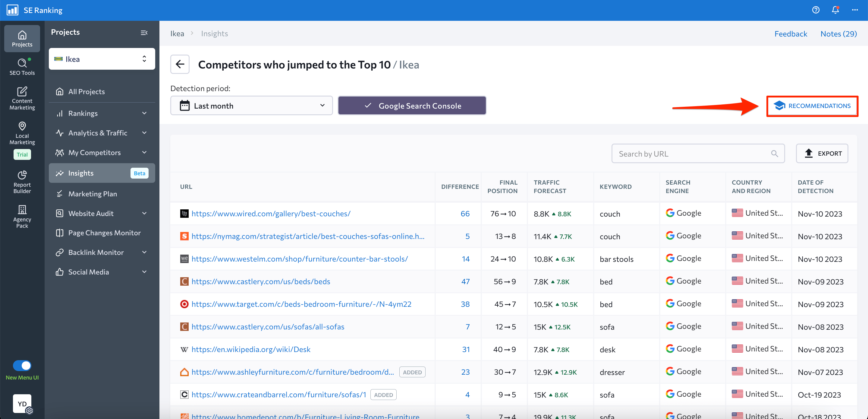Open the nymag.com best-couches URL
This screenshot has height=419, width=868.
click(x=308, y=236)
